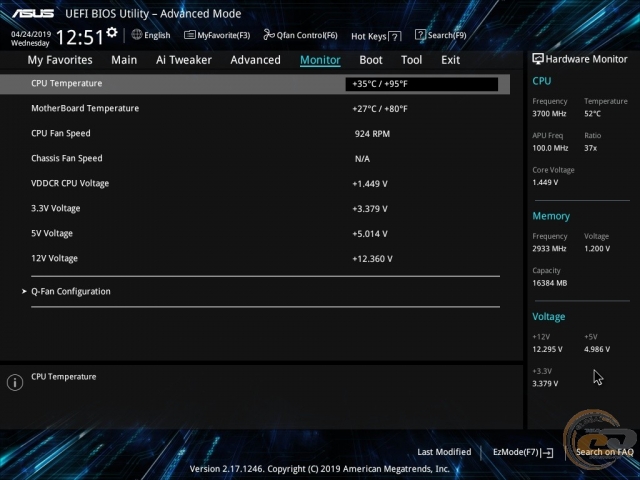Click the 12.295 V reading
640x480 pixels.
[547, 349]
